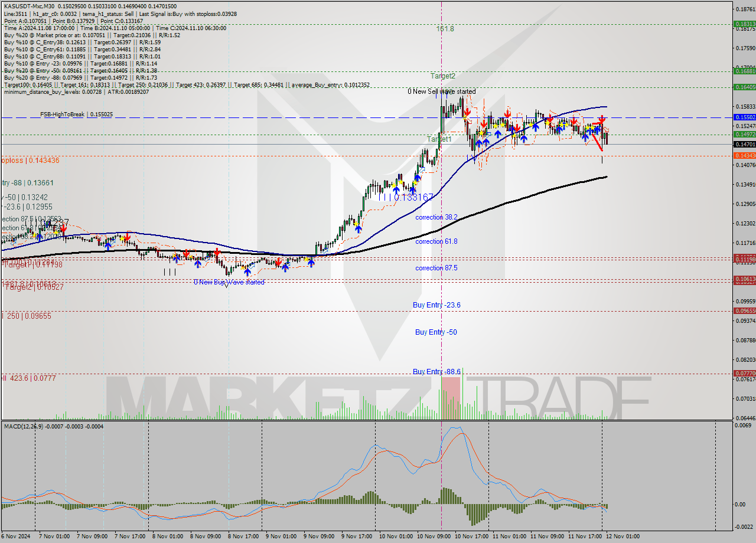Select 'Buy %20 @ Market price' row

pos(92,35)
